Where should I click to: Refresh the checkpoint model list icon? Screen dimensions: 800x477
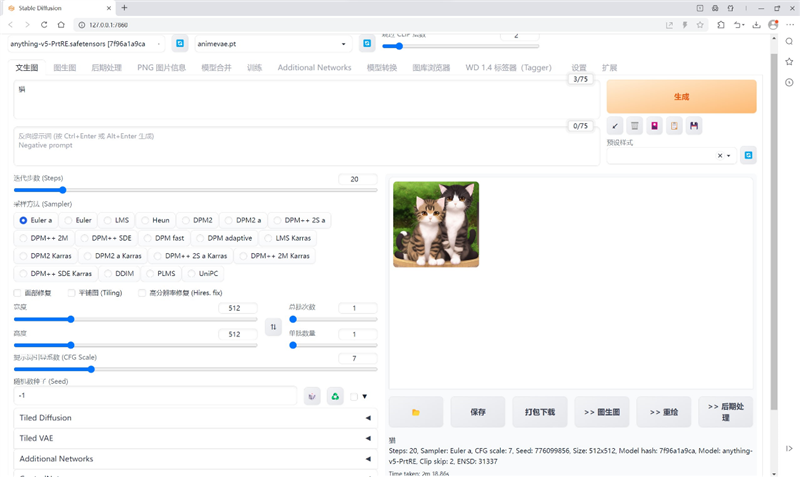pos(180,44)
